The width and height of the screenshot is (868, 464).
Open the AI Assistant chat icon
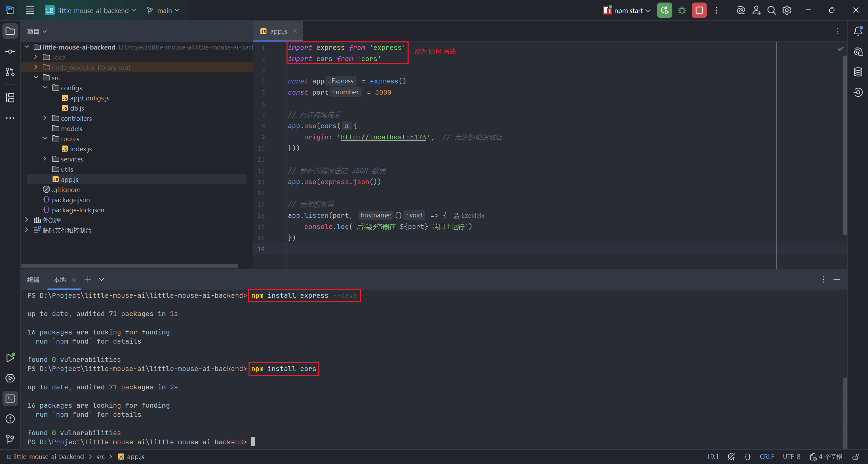(858, 52)
